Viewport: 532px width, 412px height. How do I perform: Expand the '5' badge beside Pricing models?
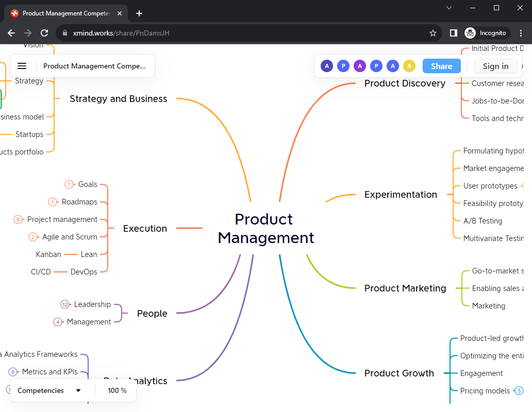519,391
